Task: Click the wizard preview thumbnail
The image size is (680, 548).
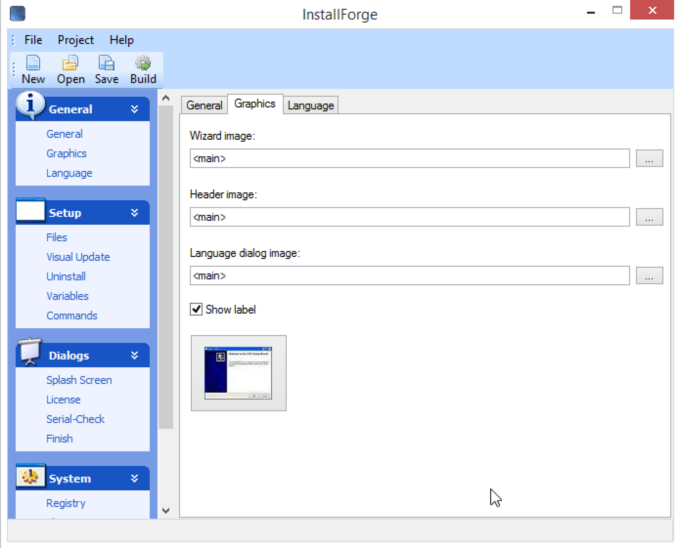Action: pos(239,373)
